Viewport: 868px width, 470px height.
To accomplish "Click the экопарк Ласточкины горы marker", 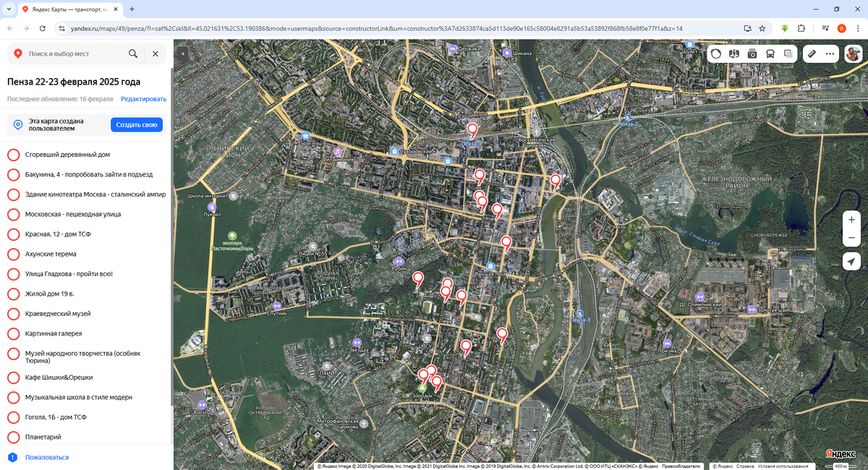I will tap(232, 235).
